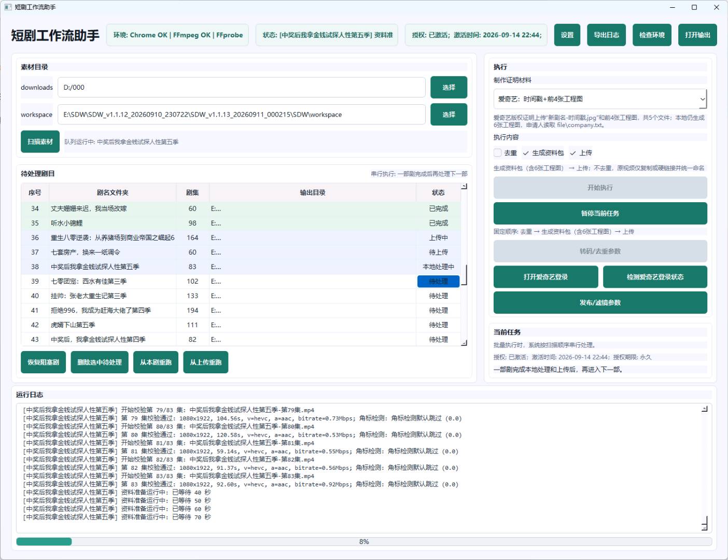The height and width of the screenshot is (560, 728).
Task: Click the 剧名文件夹 column header
Action: pyautogui.click(x=113, y=192)
